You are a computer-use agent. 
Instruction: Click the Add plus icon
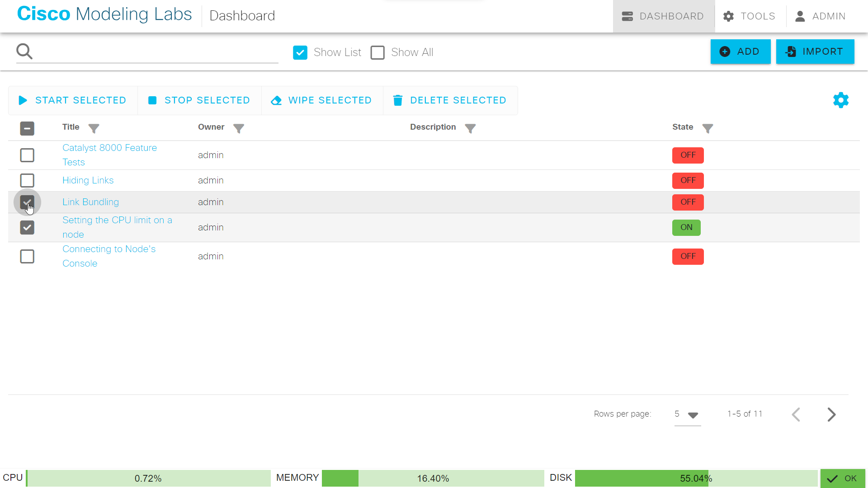(x=726, y=52)
